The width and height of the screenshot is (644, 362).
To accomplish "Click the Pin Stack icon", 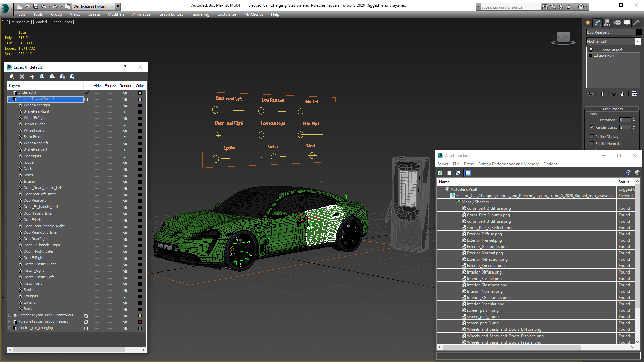I will [x=591, y=94].
